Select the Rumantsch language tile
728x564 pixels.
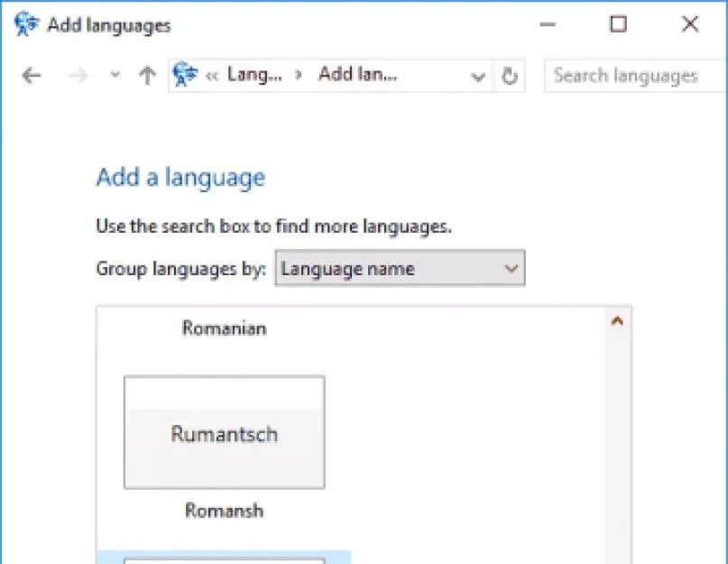pos(225,432)
